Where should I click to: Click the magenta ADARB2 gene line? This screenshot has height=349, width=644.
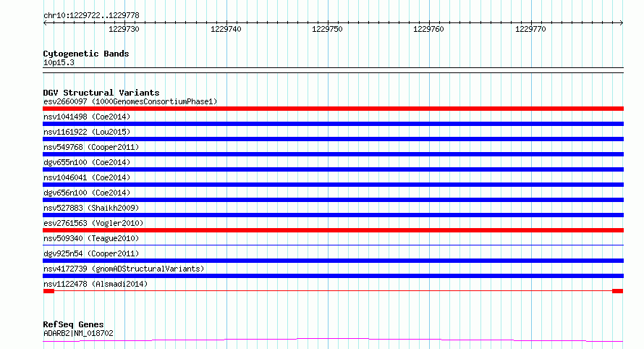tap(333, 339)
